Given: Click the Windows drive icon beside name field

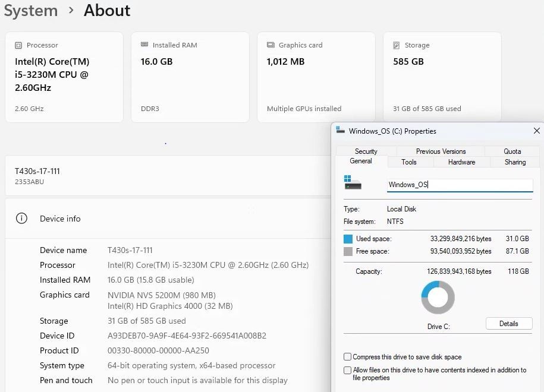Looking at the screenshot, I should (353, 182).
